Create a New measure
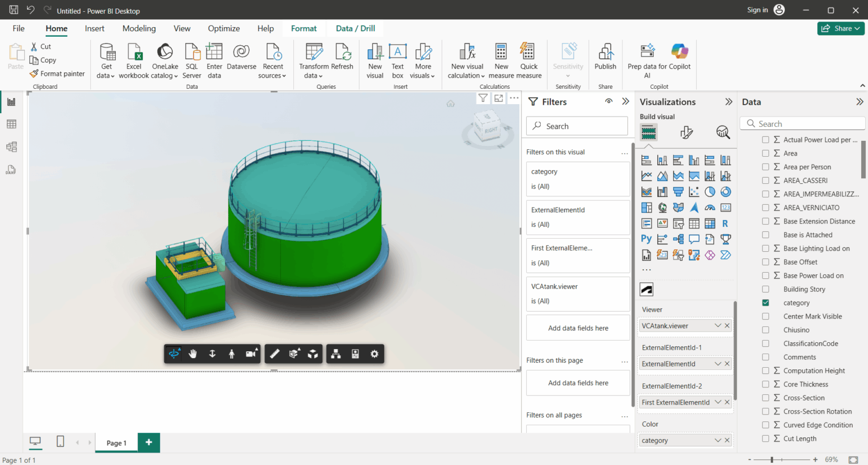The image size is (868, 465). [501, 60]
